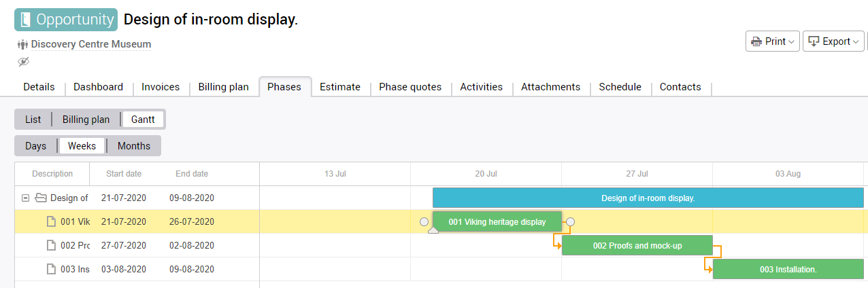868x288 pixels.
Task: Click the document icon for 002 Proofs phase
Action: tap(52, 245)
